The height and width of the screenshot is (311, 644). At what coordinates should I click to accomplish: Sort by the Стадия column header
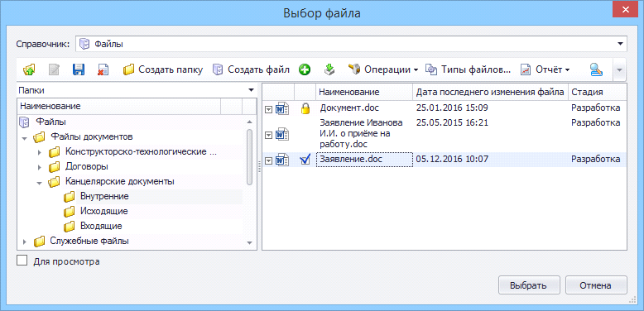(x=598, y=92)
